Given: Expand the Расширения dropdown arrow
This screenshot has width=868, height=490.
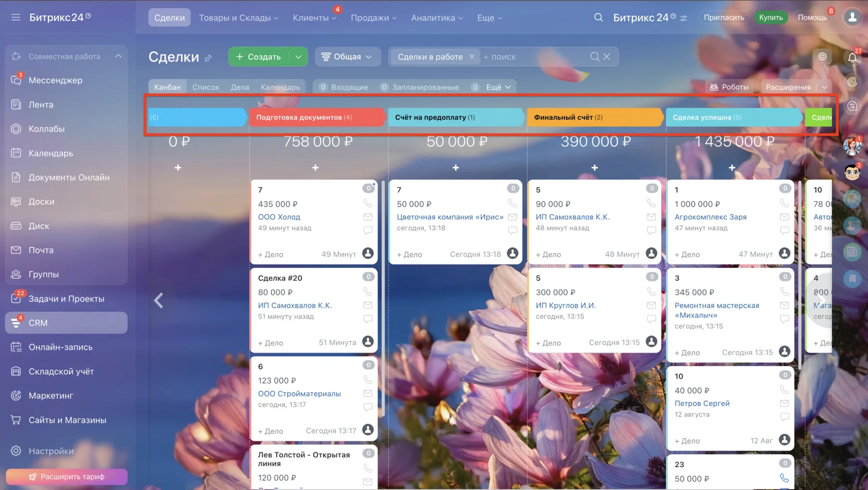Looking at the screenshot, I should tap(825, 87).
